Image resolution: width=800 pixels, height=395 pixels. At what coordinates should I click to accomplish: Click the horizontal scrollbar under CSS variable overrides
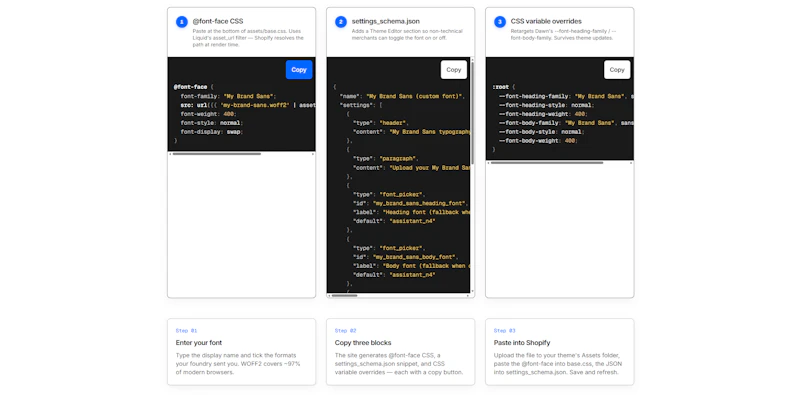(x=547, y=163)
